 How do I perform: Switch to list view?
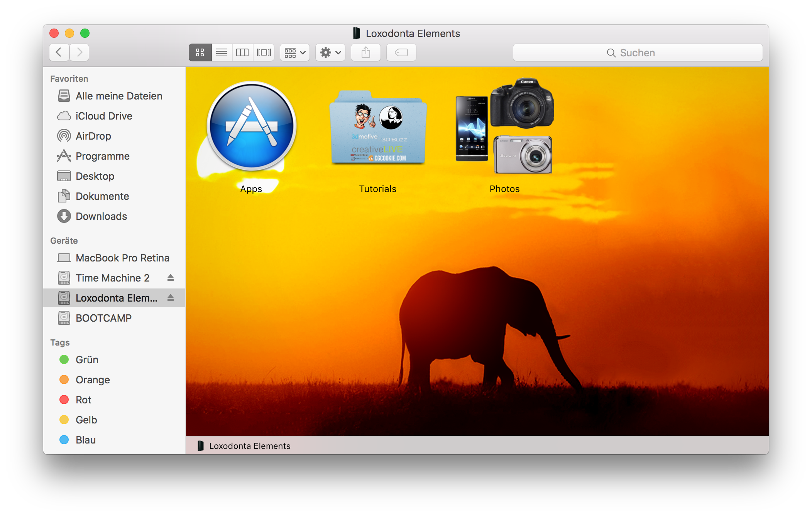222,52
